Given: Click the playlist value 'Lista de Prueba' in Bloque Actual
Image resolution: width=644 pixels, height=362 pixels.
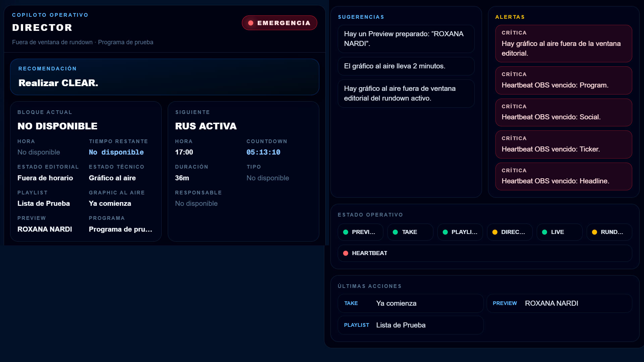Looking at the screenshot, I should coord(44,203).
